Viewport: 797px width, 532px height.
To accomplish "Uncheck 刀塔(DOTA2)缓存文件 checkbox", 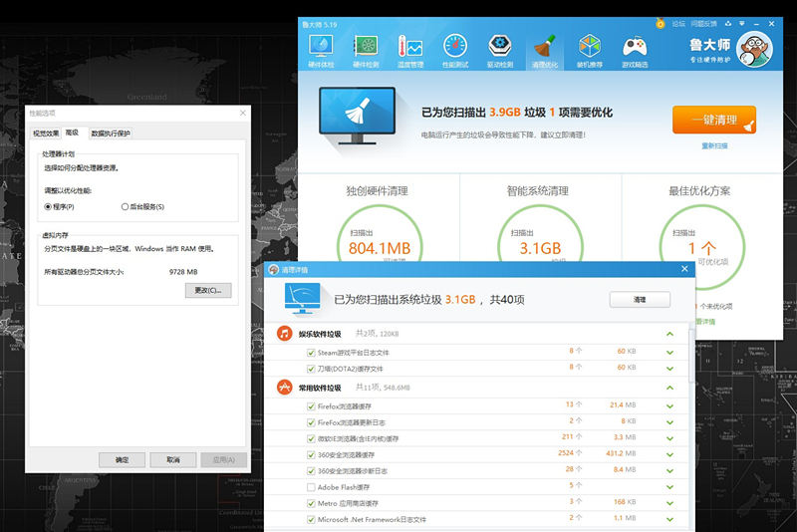I will [x=311, y=369].
